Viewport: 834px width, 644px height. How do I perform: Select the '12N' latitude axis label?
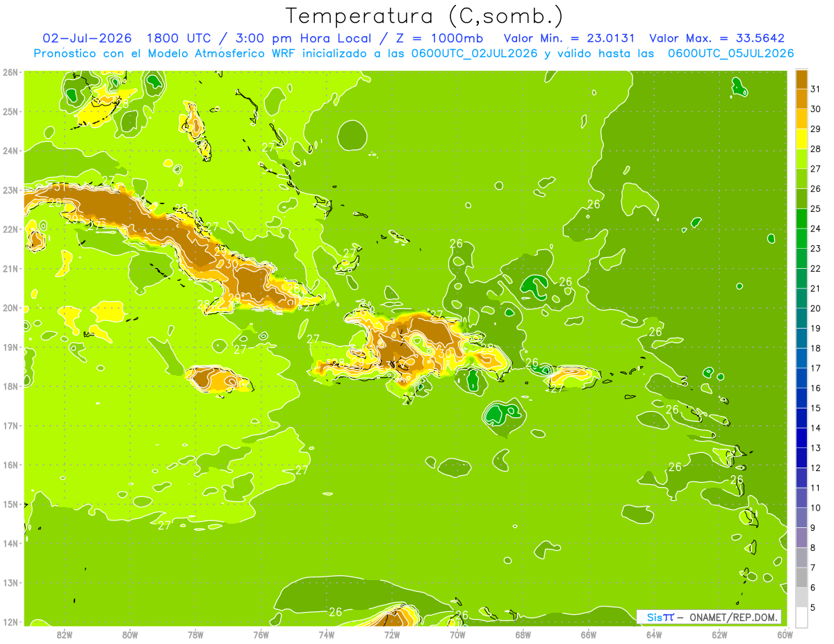(10, 622)
